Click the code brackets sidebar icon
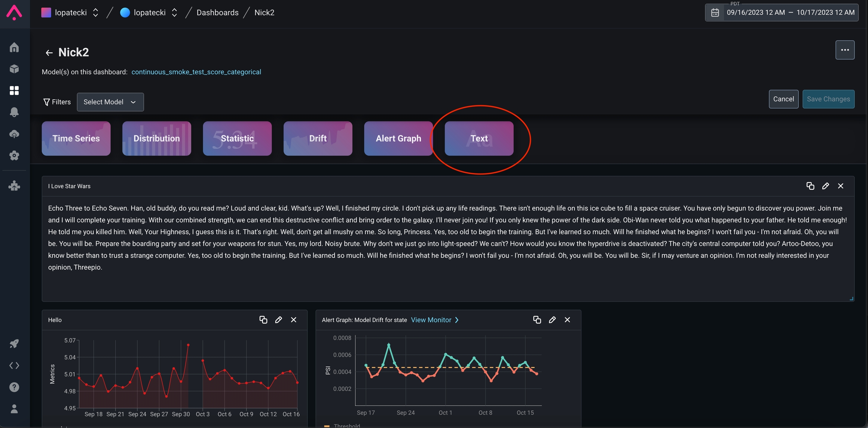 [14, 365]
